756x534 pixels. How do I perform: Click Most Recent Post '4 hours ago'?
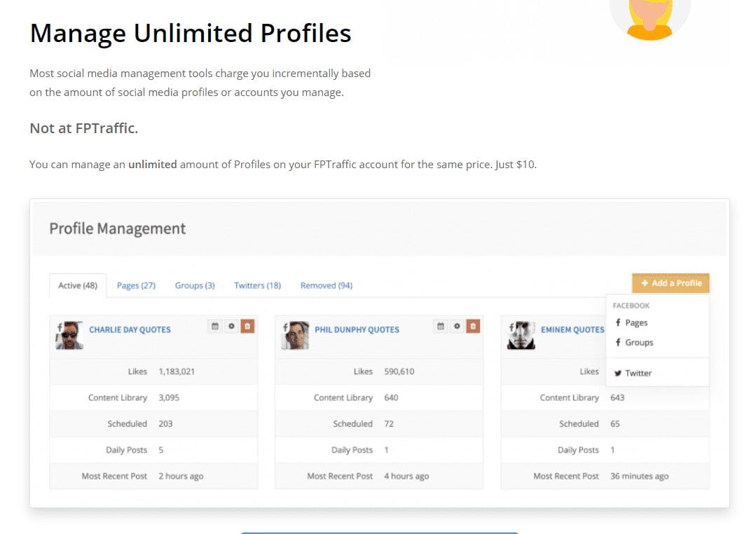(406, 476)
